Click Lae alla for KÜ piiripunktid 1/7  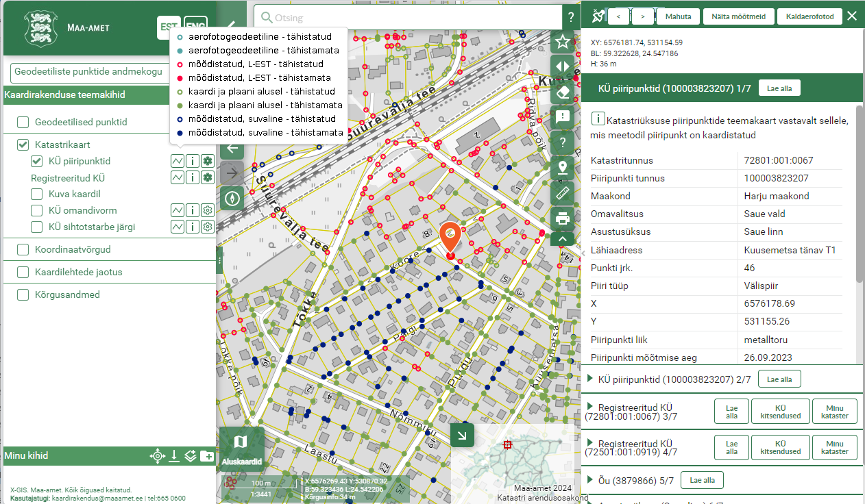[x=779, y=88]
